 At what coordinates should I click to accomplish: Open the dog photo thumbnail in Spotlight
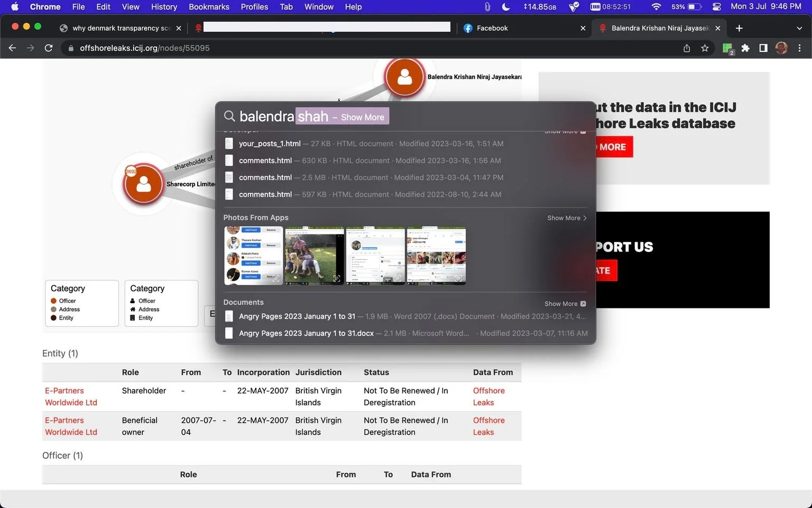315,256
